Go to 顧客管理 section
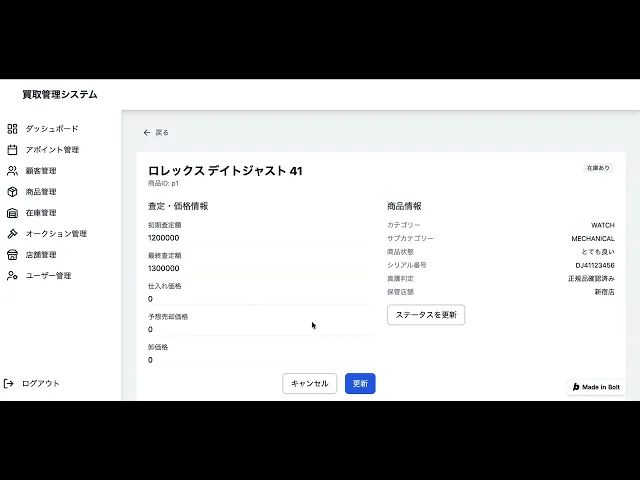 (x=41, y=171)
